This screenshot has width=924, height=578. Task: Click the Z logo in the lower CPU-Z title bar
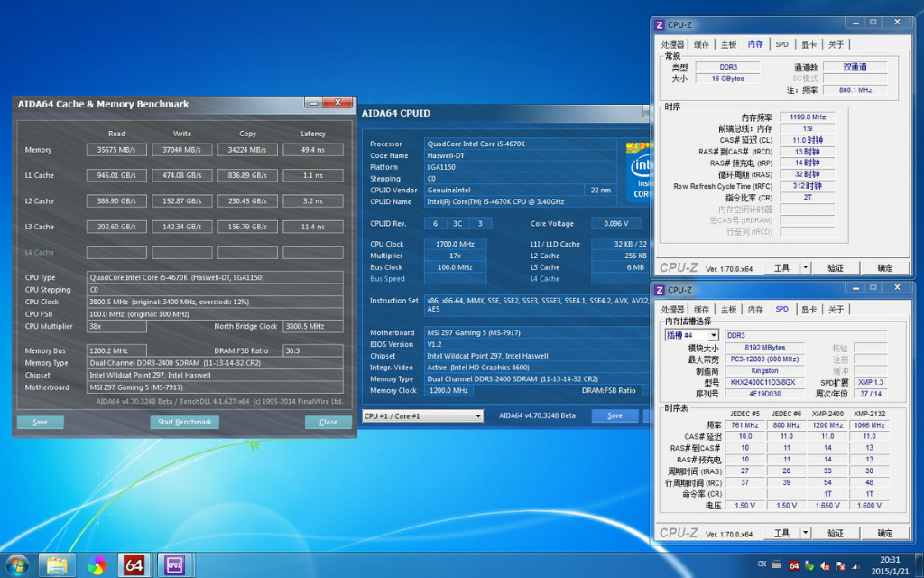point(660,290)
